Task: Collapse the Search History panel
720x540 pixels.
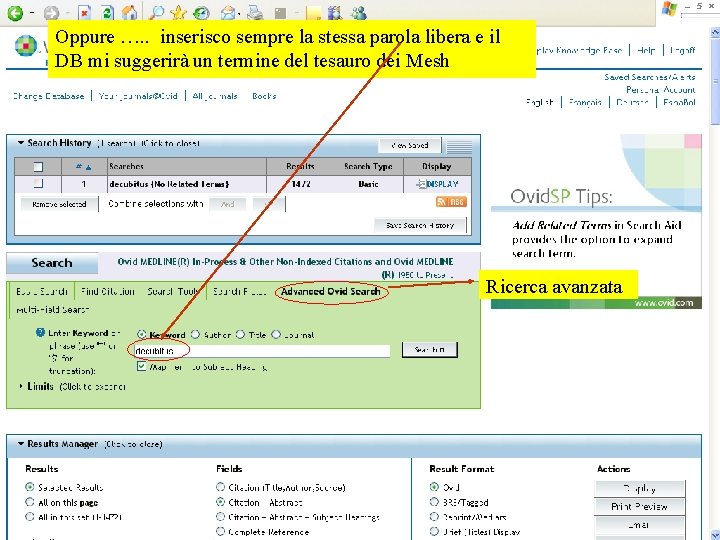Action: pyautogui.click(x=21, y=143)
